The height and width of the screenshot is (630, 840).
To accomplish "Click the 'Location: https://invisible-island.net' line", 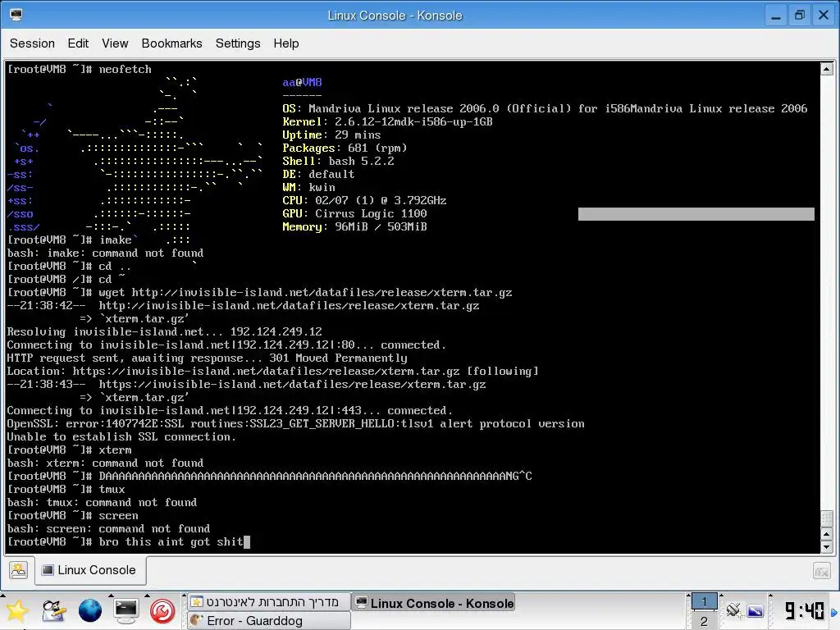I will [272, 372].
